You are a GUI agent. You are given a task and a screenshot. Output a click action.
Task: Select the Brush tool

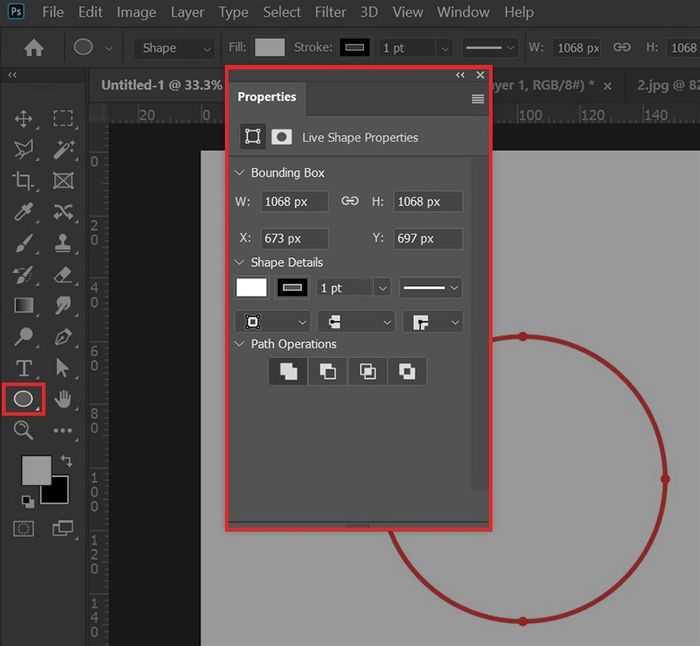(x=23, y=243)
